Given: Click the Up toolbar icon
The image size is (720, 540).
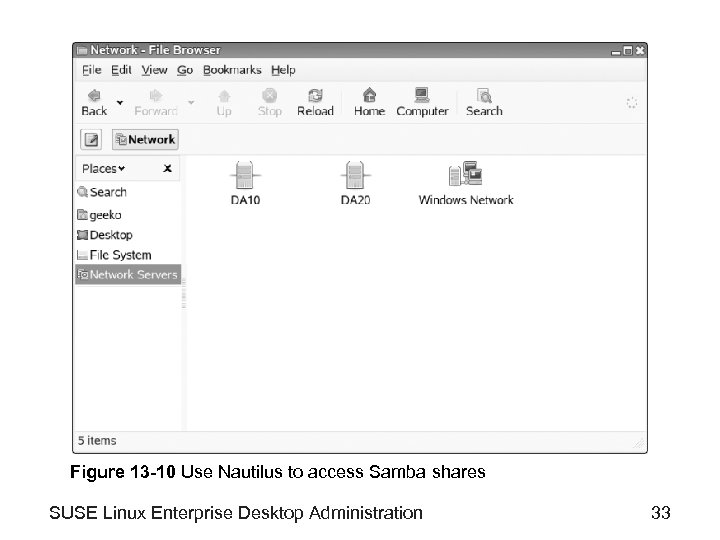Looking at the screenshot, I should click(x=224, y=96).
